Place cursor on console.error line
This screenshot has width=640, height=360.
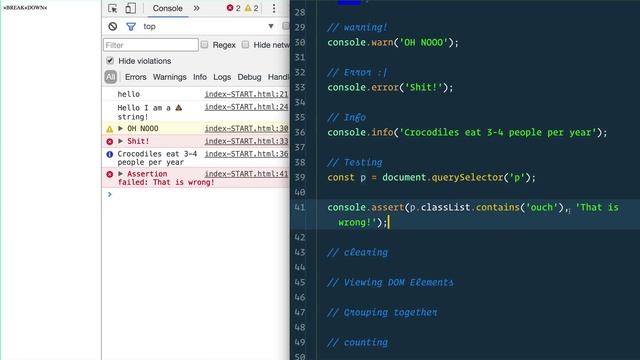(390, 87)
